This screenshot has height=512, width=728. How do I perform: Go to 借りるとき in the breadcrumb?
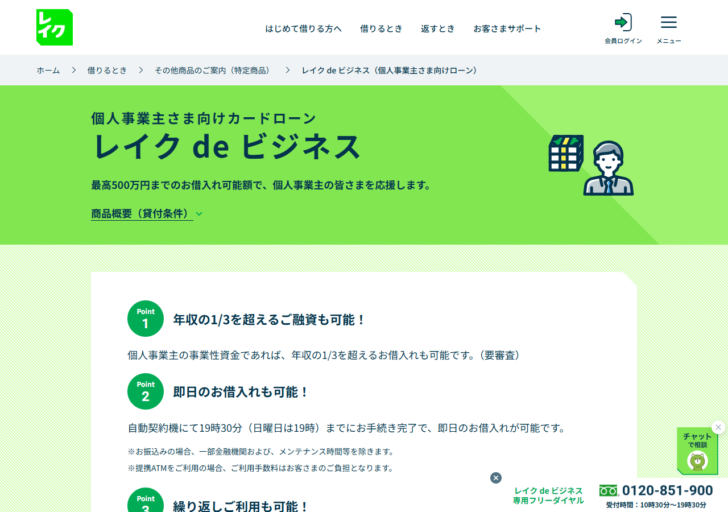click(x=107, y=71)
